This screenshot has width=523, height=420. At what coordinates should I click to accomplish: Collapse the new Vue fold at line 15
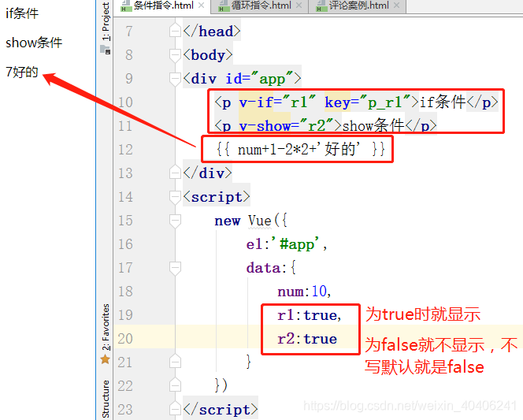click(175, 221)
